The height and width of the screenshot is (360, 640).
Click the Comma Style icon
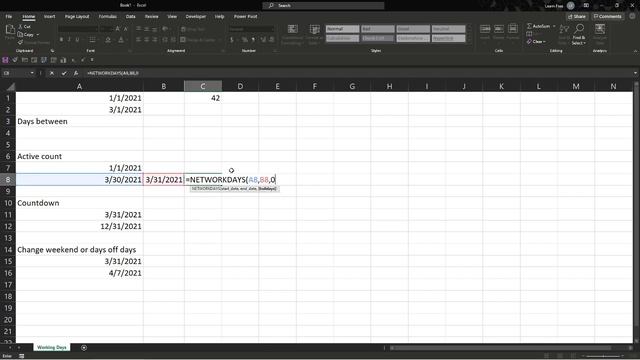253,40
